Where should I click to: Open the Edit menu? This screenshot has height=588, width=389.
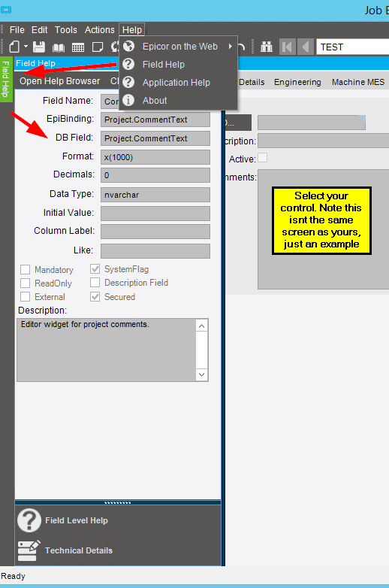(39, 29)
